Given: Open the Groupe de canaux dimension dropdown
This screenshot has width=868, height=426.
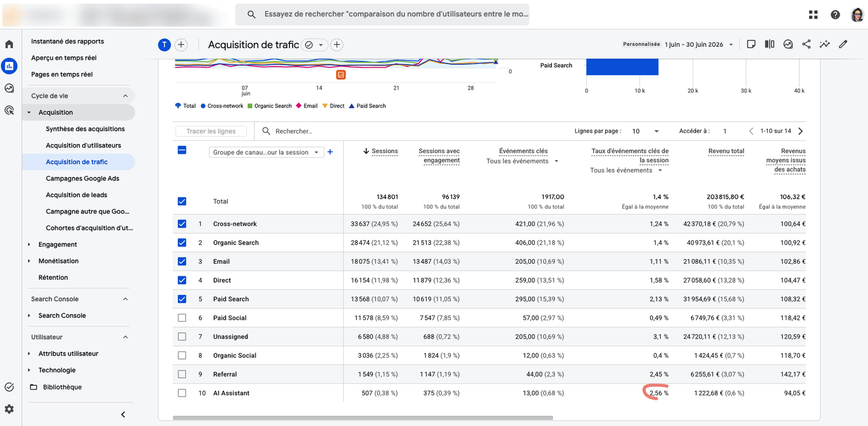Looking at the screenshot, I should coord(266,153).
